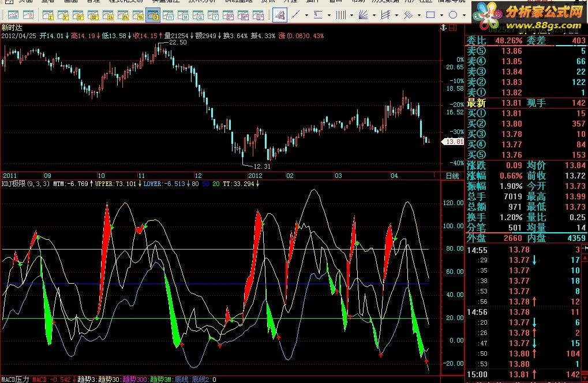This screenshot has height=383, width=588.
Task: Switch to 5-minute chart period
Action: (63, 15)
